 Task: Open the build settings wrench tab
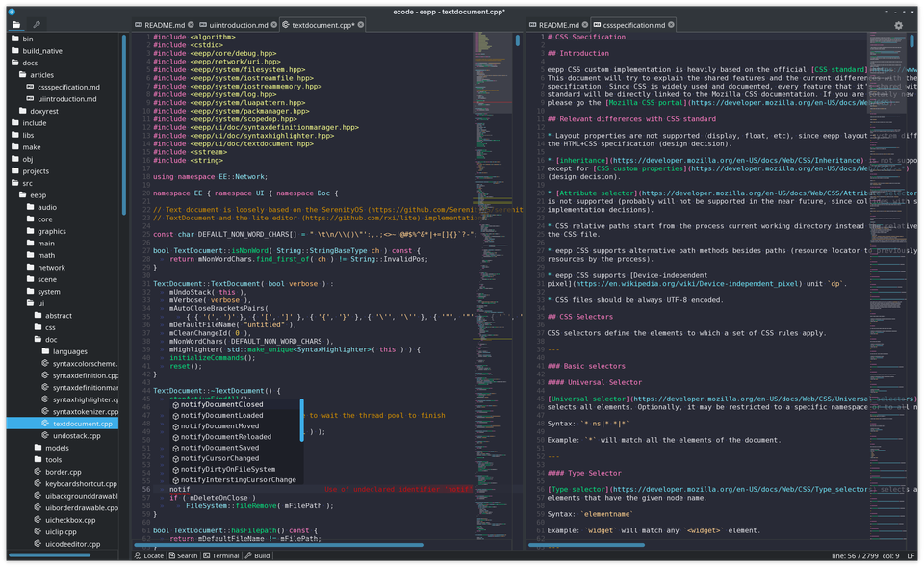pyautogui.click(x=37, y=25)
